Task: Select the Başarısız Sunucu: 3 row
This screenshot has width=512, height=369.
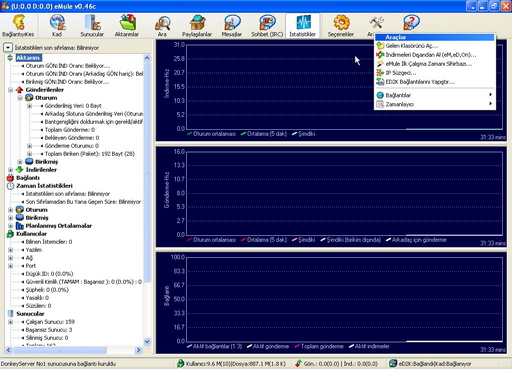Action: coord(49,330)
